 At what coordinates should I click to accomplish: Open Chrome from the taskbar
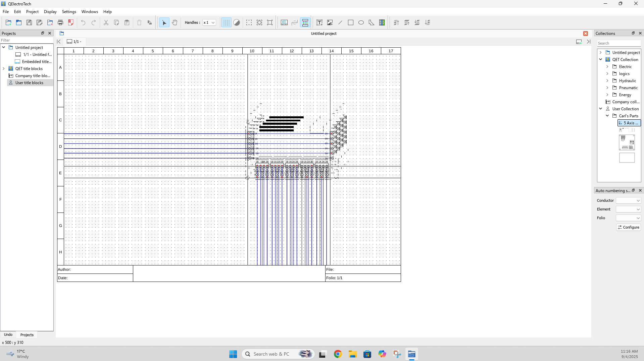pos(338,354)
